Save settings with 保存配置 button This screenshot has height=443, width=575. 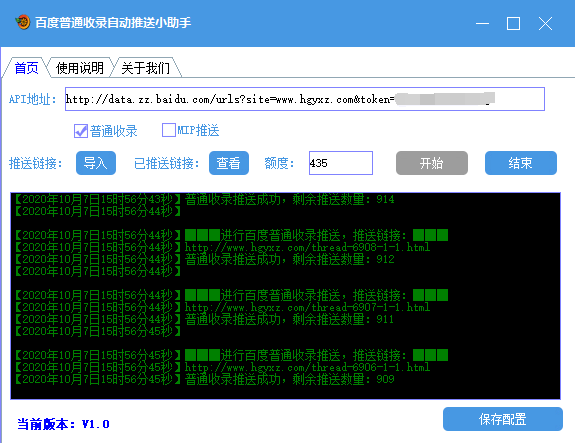point(503,419)
